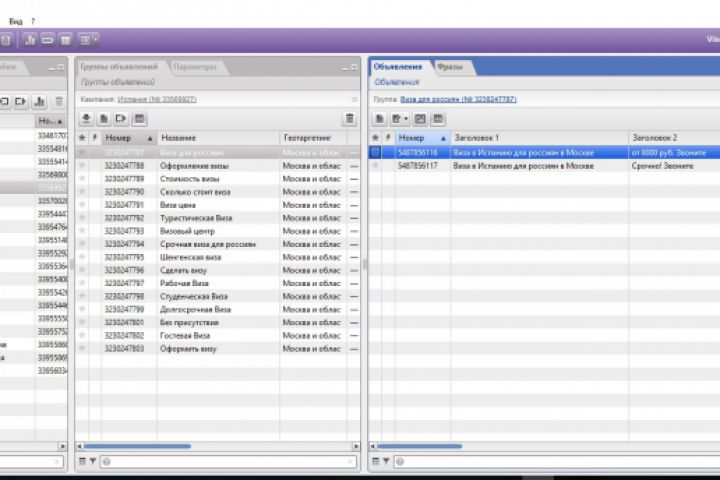Select the Срочная виза для россиян group row
The height and width of the screenshot is (480, 720).
click(x=218, y=244)
